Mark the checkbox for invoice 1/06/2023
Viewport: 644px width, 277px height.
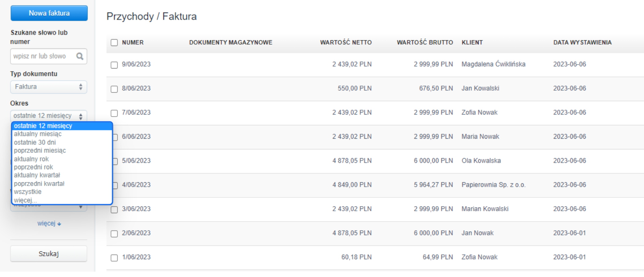tap(114, 258)
